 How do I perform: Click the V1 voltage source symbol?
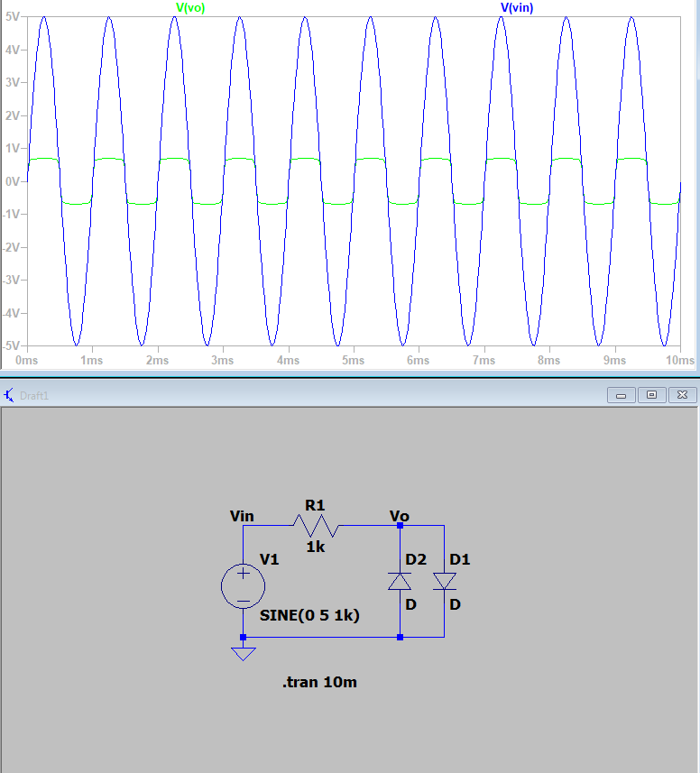(x=243, y=587)
